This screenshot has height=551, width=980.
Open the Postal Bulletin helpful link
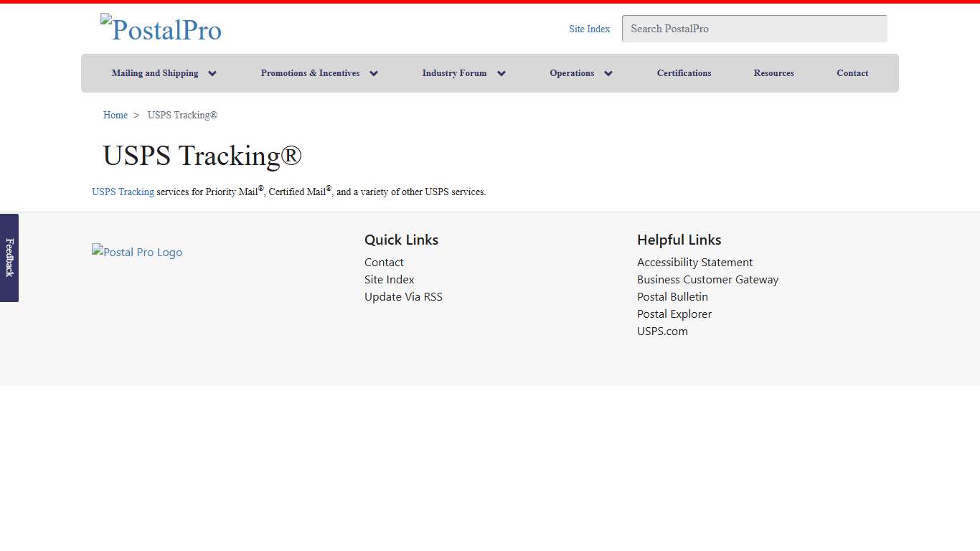coord(672,296)
